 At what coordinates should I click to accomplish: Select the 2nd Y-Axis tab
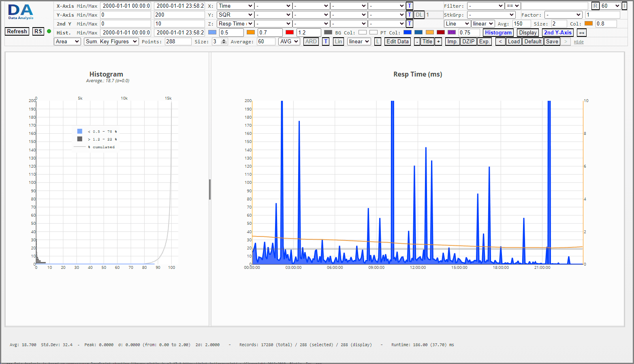point(558,32)
